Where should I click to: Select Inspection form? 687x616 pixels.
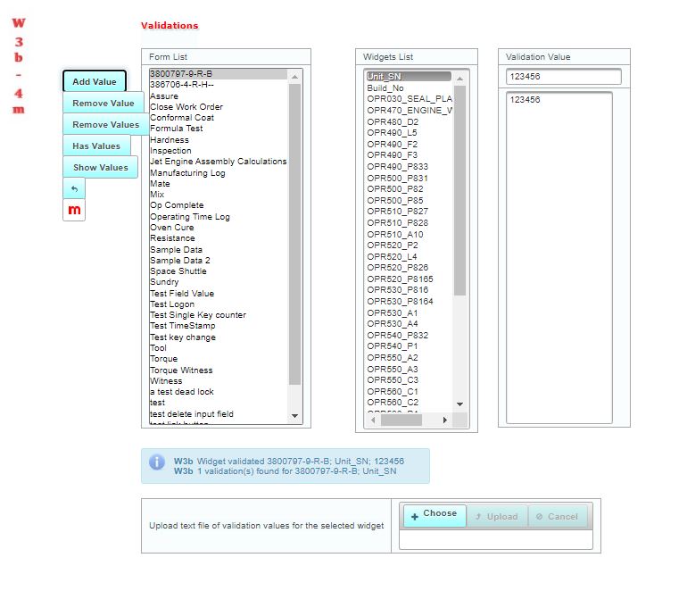click(219, 150)
